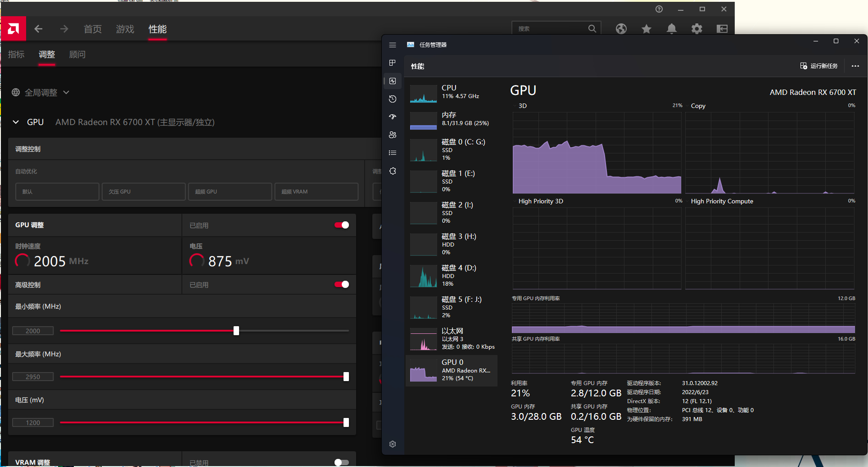Select GPU 0 entry in Task Manager
Image resolution: width=868 pixels, height=467 pixels.
coord(452,371)
